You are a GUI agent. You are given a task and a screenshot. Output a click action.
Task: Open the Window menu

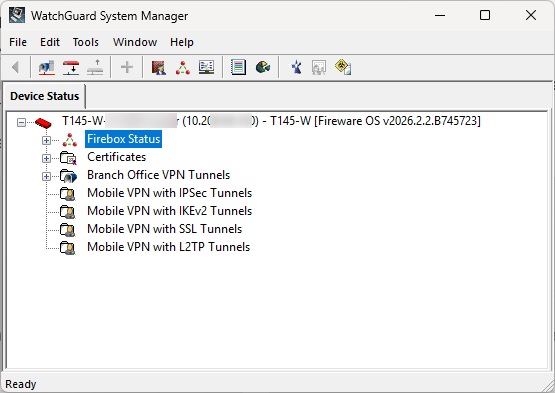click(x=135, y=42)
